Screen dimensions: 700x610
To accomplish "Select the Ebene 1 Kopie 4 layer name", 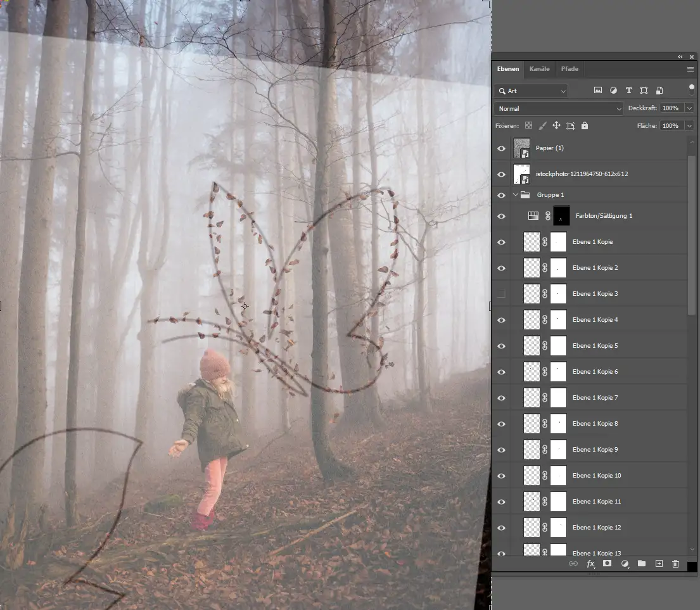I will click(x=595, y=319).
